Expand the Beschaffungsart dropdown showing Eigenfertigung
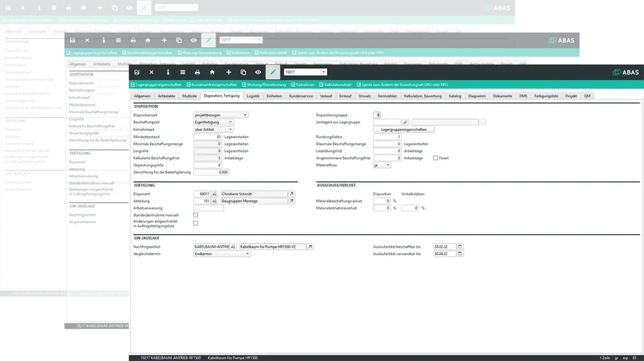The width and height of the screenshot is (644, 361). 232,122
